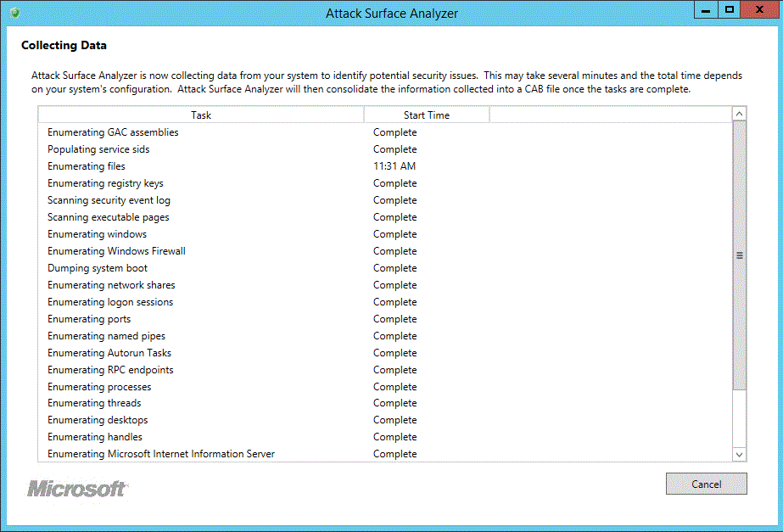783x532 pixels.
Task: Close the Attack Surface Analyzer window
Action: point(757,10)
